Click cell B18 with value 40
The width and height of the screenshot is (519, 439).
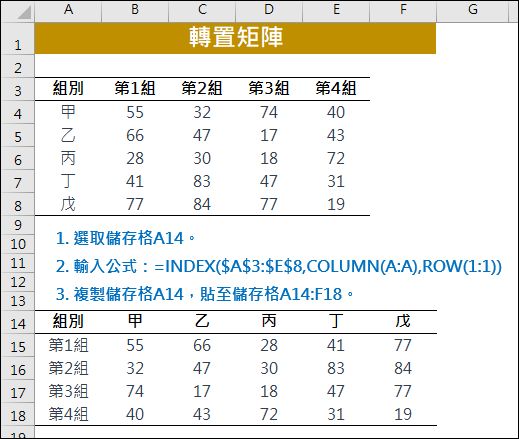(x=135, y=414)
